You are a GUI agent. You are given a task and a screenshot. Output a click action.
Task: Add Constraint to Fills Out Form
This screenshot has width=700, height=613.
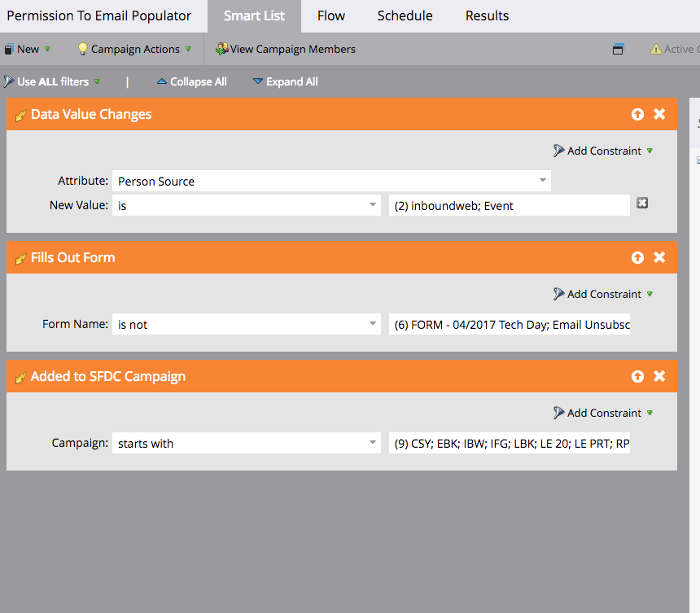tap(603, 294)
